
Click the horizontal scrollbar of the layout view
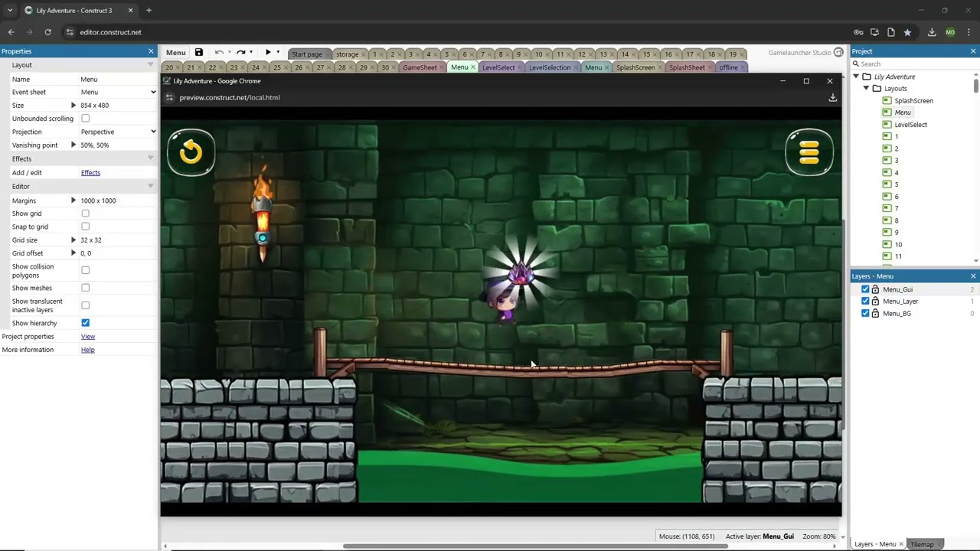536,546
